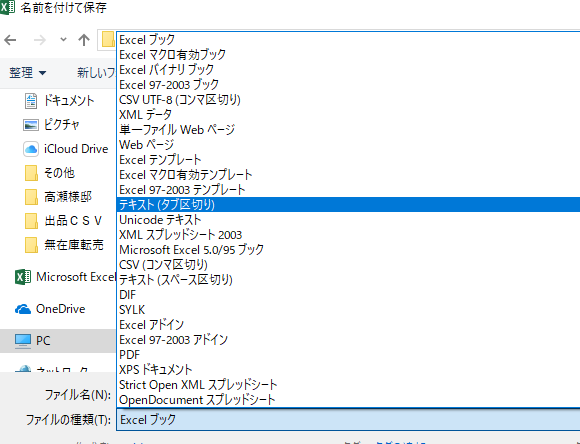Open the recent locations chevron
580x444 pixels.
(63, 40)
